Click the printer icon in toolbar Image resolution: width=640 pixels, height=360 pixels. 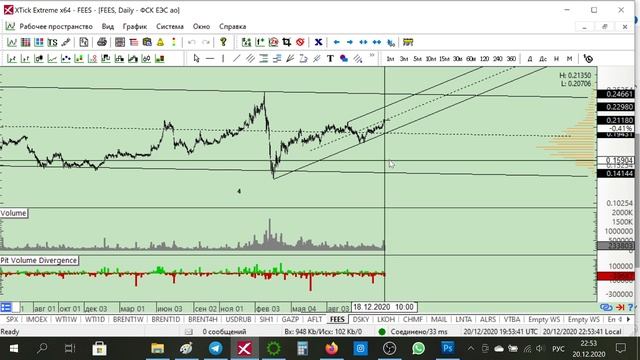click(102, 42)
